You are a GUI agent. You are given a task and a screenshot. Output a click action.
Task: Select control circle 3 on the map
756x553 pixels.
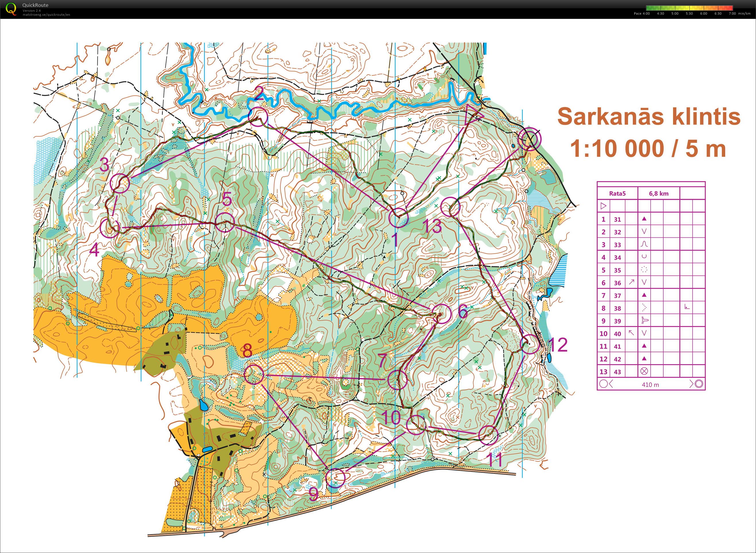pyautogui.click(x=120, y=183)
